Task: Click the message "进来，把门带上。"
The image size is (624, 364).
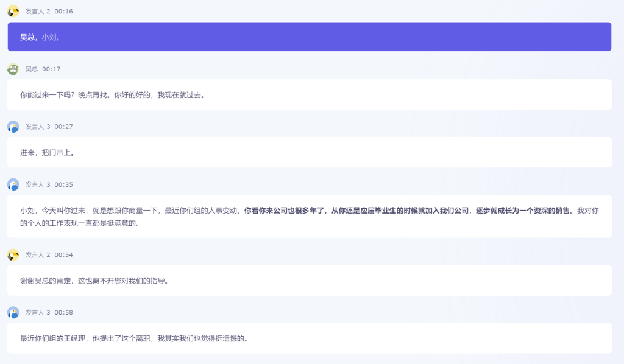Action: point(48,153)
